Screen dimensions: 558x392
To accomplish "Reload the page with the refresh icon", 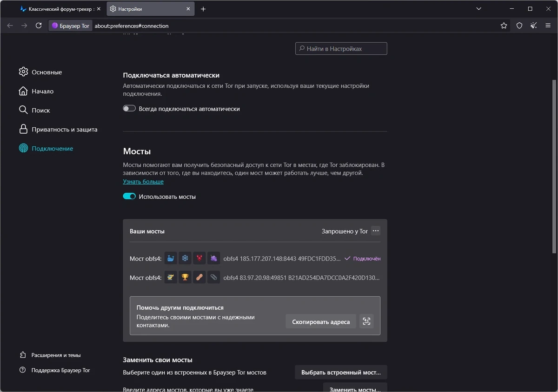I will tap(39, 26).
